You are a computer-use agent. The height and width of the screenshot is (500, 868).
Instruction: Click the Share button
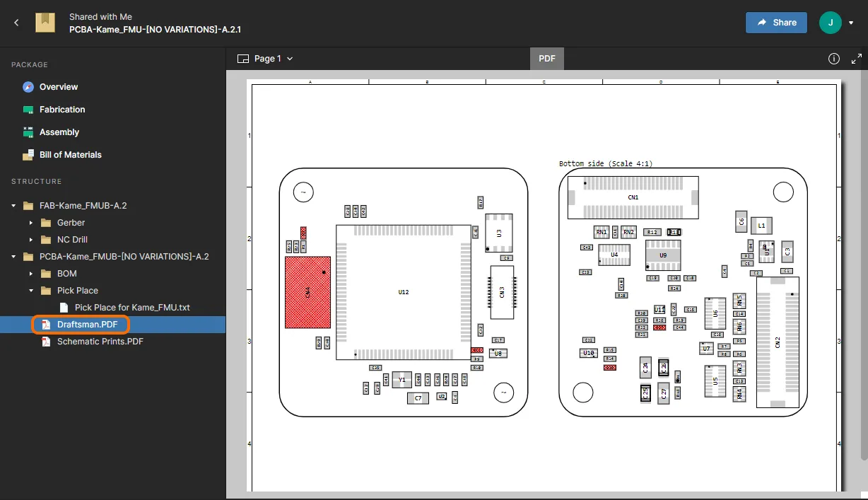click(776, 23)
